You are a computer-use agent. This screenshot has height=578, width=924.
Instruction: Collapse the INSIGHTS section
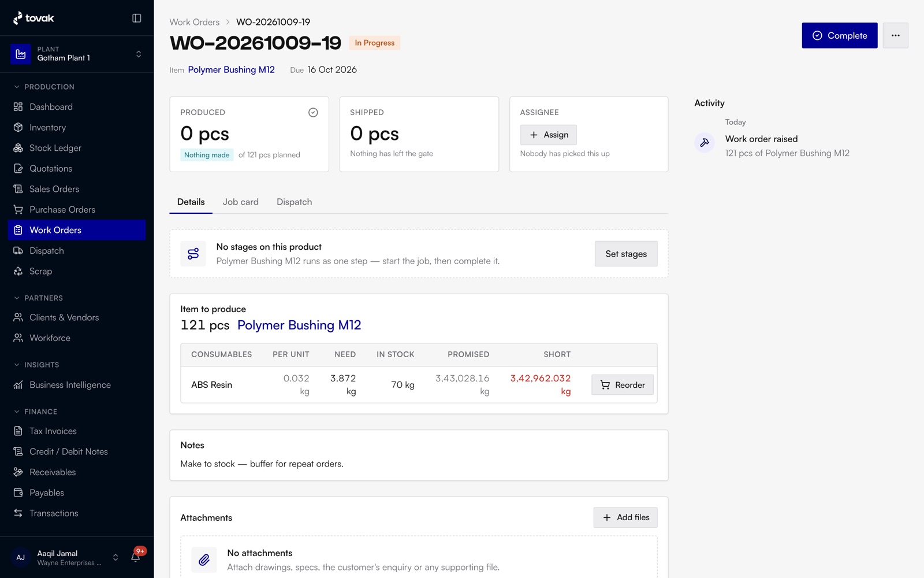[36, 365]
